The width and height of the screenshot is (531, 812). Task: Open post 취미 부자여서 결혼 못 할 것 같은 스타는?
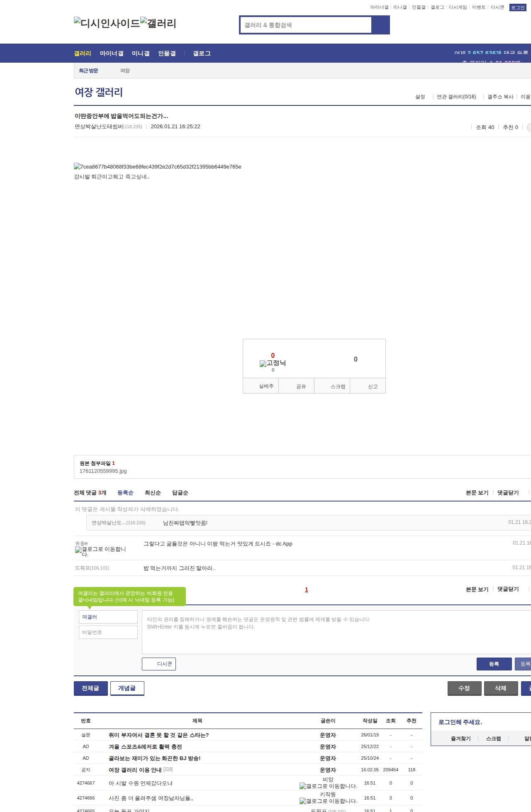(158, 735)
